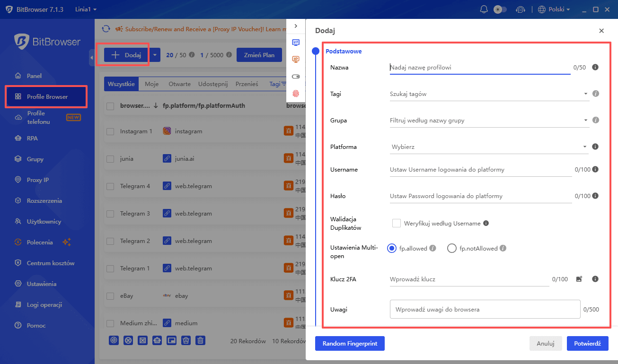Image resolution: width=618 pixels, height=364 pixels.
Task: Click the trash icon in bottom toolbar
Action: pyautogui.click(x=201, y=340)
